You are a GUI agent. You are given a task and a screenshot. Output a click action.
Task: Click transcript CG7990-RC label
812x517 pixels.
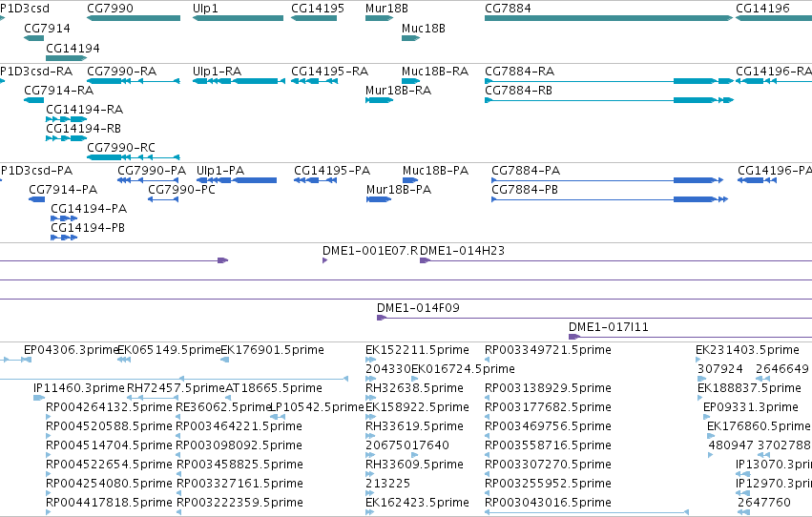pos(121,148)
